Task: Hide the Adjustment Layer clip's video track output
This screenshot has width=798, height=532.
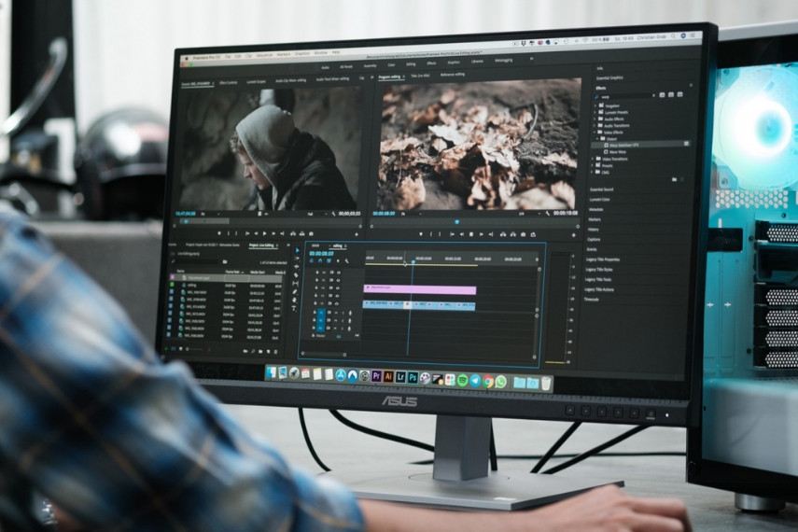Action: [x=338, y=288]
